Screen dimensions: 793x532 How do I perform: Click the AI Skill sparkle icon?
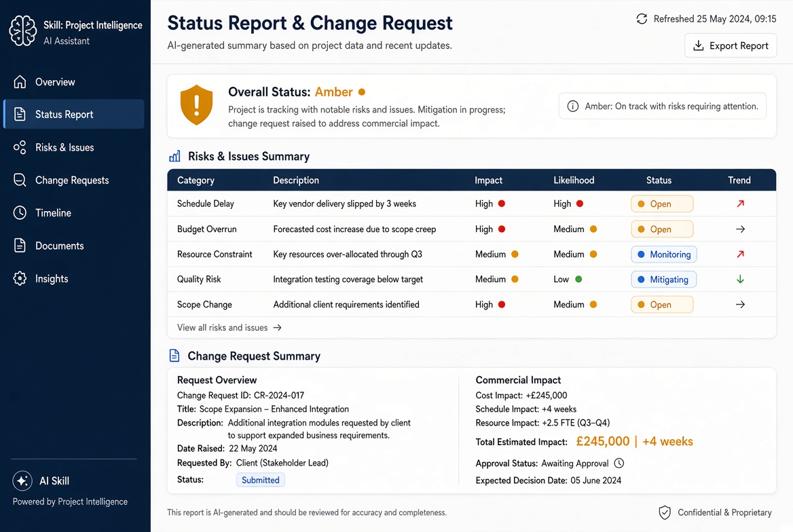coord(22,481)
